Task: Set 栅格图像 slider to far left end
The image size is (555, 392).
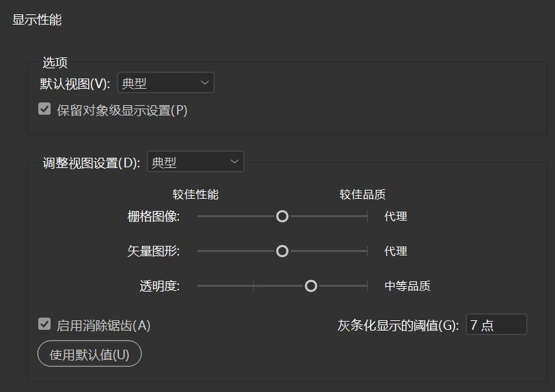Action: (x=199, y=216)
